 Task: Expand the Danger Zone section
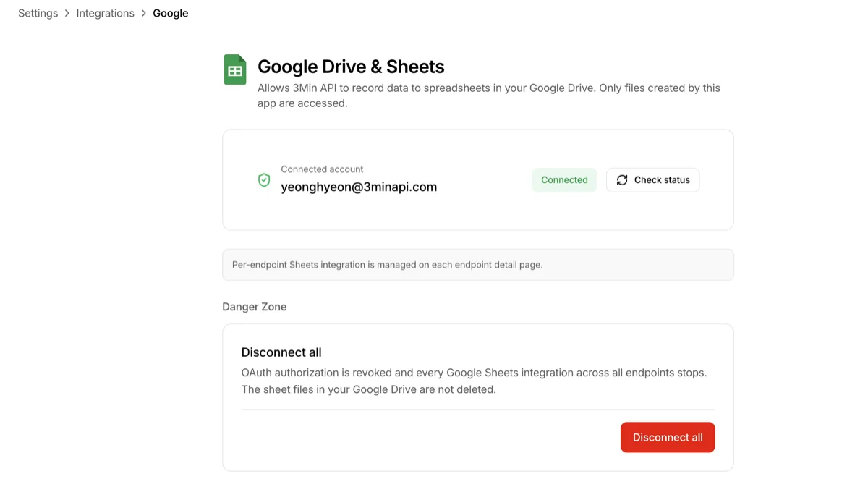pos(255,306)
